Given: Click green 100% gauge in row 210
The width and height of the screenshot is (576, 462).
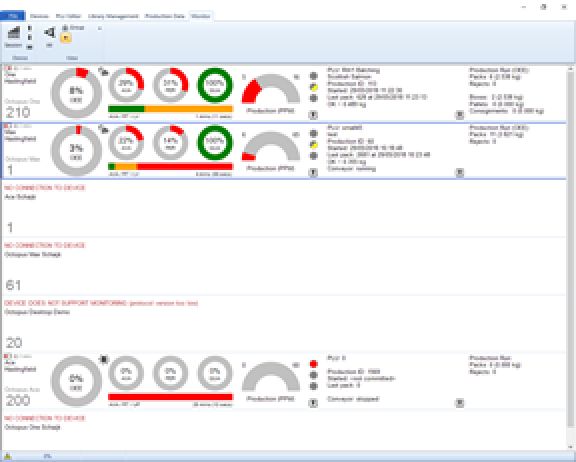Looking at the screenshot, I should (215, 85).
